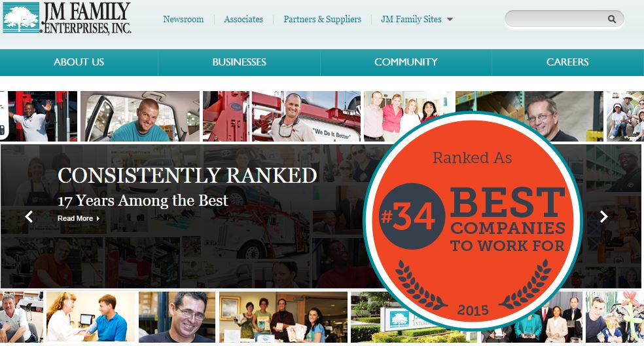Click the Consistently Ranked headline
This screenshot has height=346, width=644.
(187, 176)
